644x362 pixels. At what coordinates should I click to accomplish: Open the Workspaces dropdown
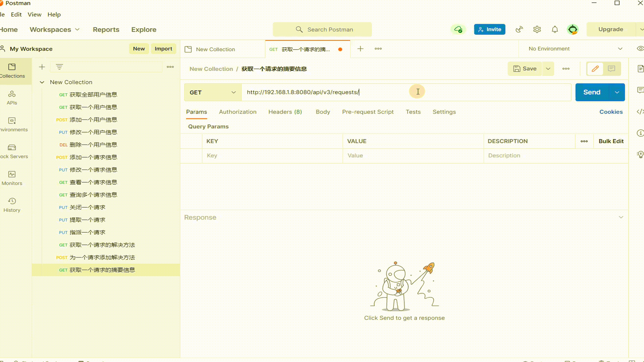coord(55,29)
